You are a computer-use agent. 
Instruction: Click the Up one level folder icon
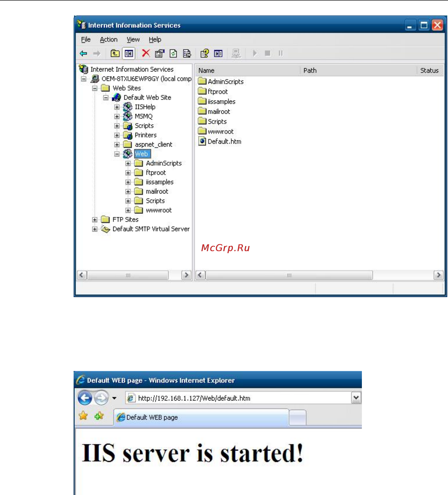(115, 53)
